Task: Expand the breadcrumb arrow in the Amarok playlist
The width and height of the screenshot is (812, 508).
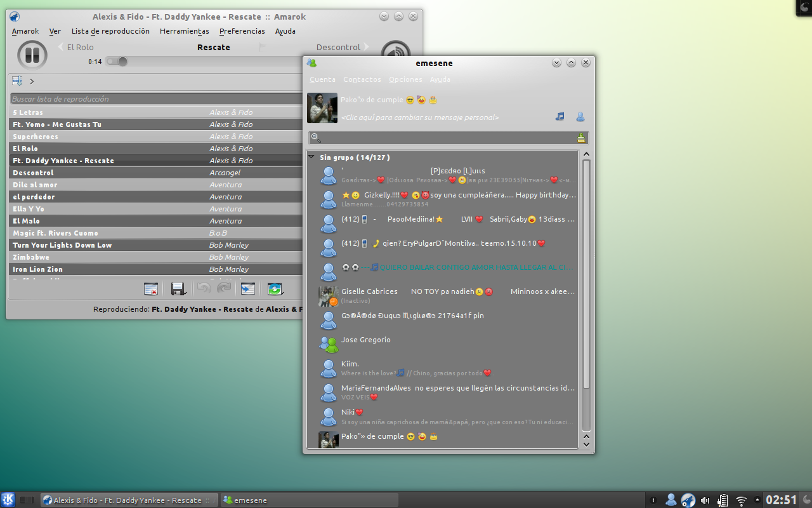Action: point(32,81)
